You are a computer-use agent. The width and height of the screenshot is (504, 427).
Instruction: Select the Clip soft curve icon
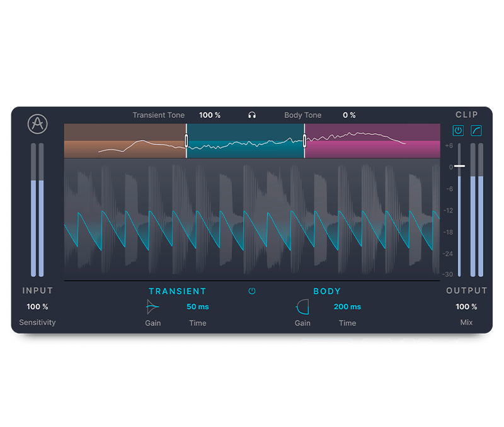pos(476,131)
